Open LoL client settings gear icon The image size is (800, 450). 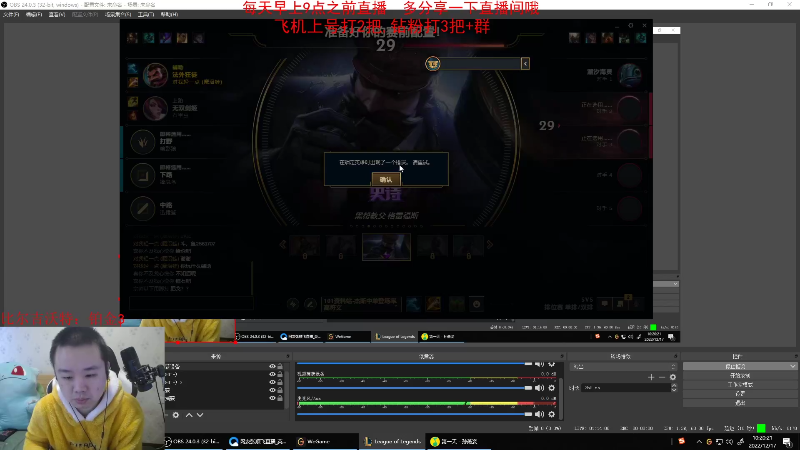click(631, 26)
